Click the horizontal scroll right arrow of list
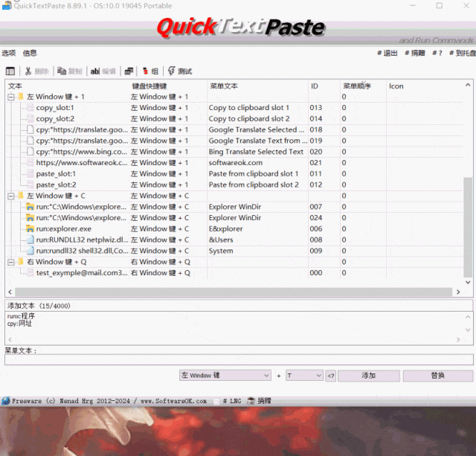Viewport: 476px width, 456px height. tap(458, 292)
